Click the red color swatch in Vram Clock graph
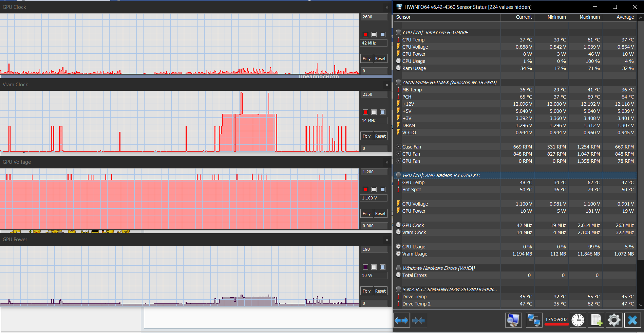 (365, 112)
